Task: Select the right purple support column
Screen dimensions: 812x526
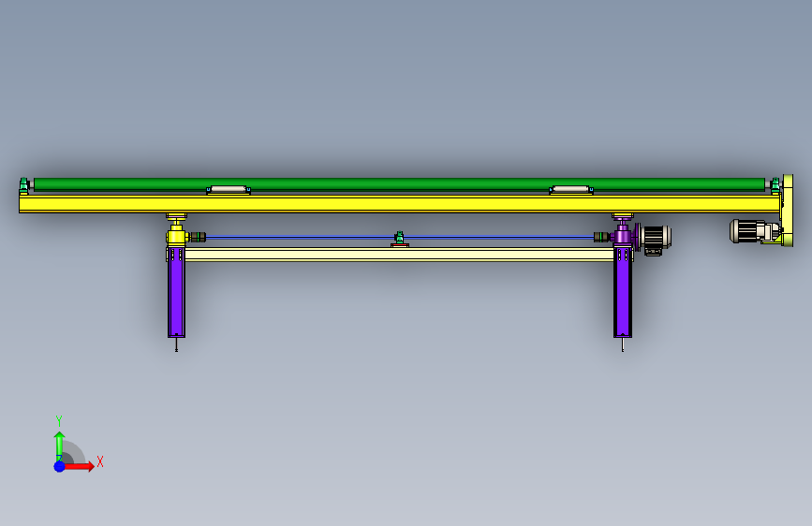Action: [623, 293]
